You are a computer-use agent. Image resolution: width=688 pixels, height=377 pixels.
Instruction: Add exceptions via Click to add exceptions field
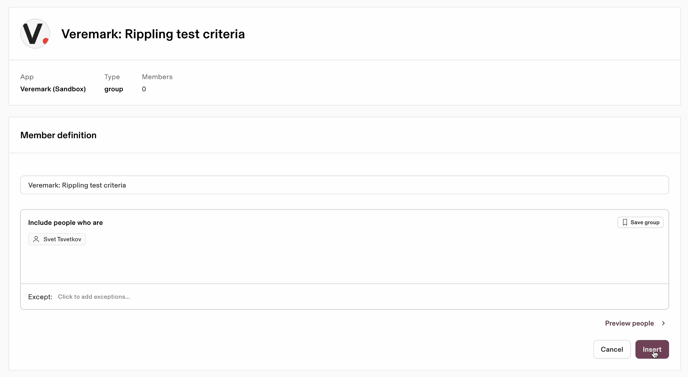pos(94,297)
